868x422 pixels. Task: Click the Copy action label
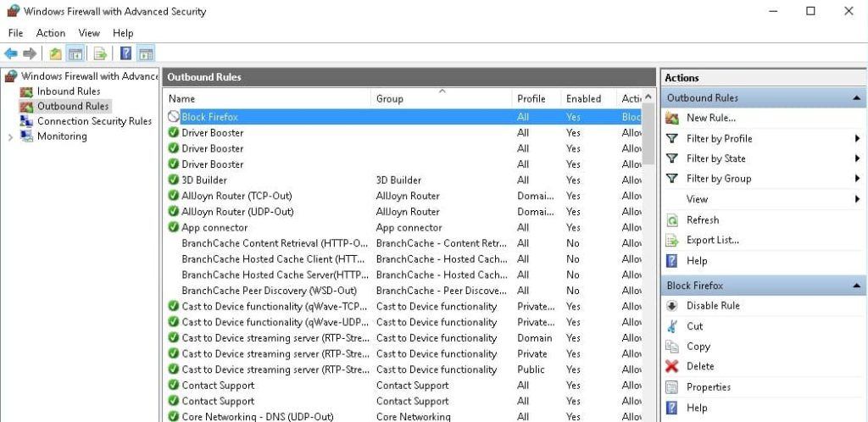(698, 347)
